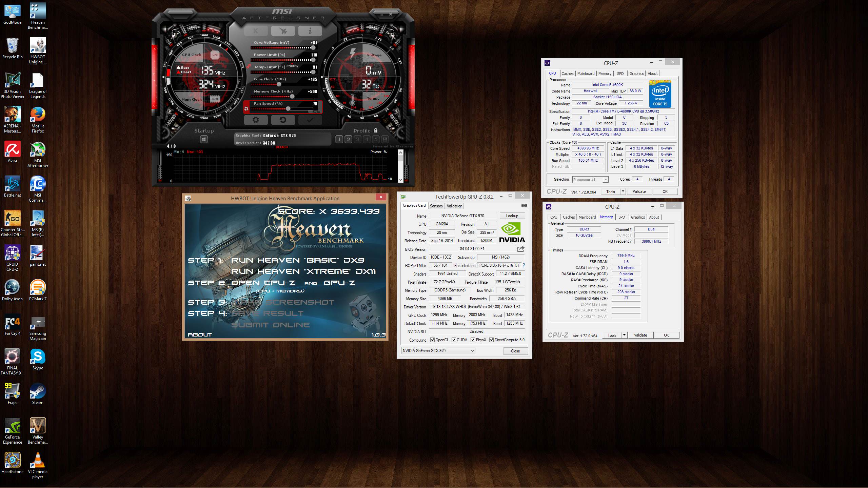Open the Kombustor K button in Afterburner

(256, 31)
